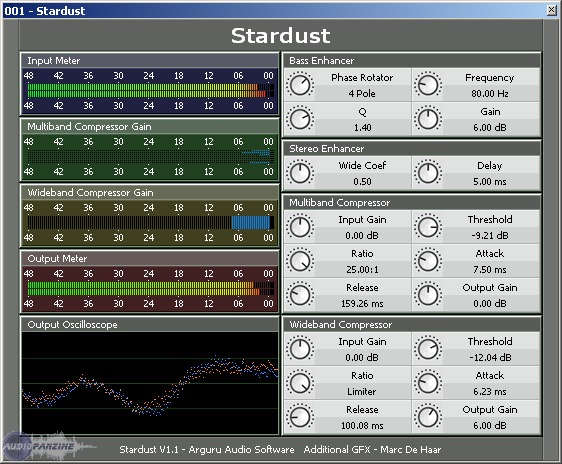Click the Bass Enhancer section header
The height and width of the screenshot is (464, 562).
411,61
